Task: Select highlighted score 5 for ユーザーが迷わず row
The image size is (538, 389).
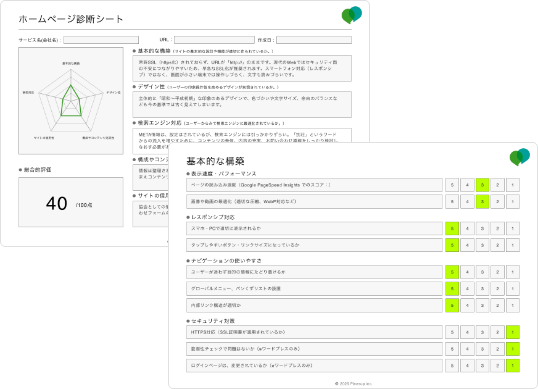Action: point(452,272)
